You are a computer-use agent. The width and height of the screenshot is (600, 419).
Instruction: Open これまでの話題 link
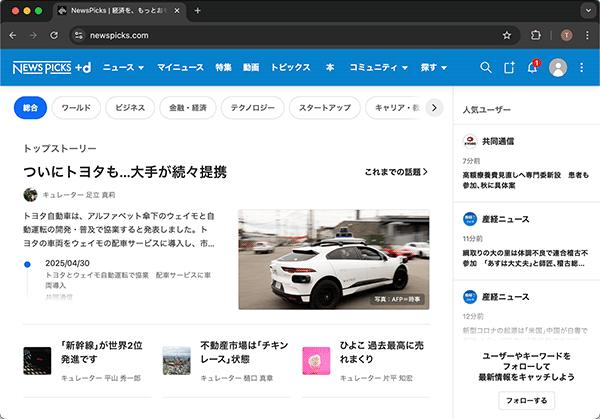(x=396, y=172)
